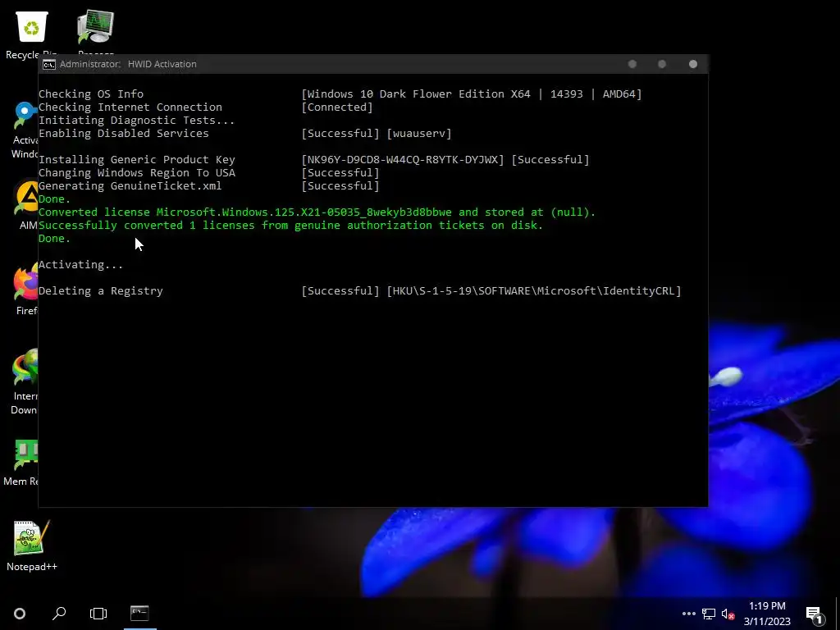Image resolution: width=840 pixels, height=630 pixels.
Task: Open the clock showing 1:19 PM
Action: tap(767, 614)
